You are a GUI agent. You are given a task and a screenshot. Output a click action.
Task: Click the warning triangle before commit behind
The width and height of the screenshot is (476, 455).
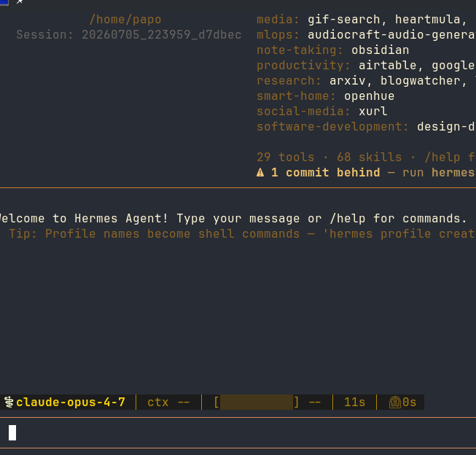[260, 173]
